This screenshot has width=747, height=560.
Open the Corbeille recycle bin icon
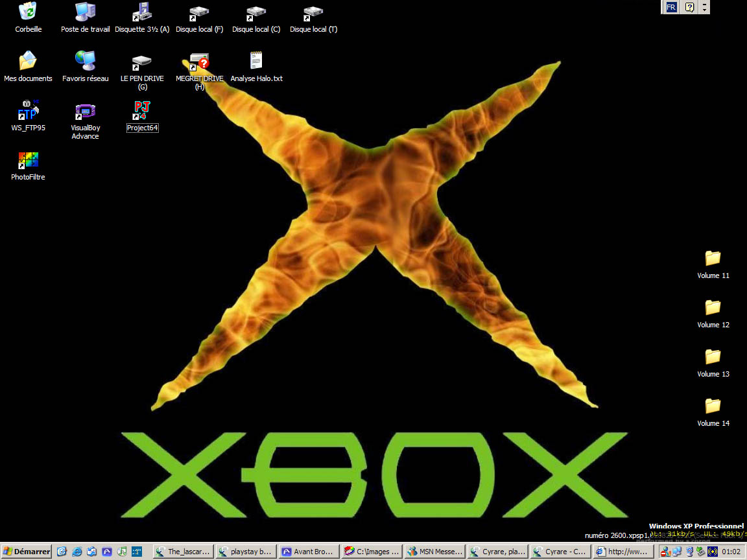point(28,17)
